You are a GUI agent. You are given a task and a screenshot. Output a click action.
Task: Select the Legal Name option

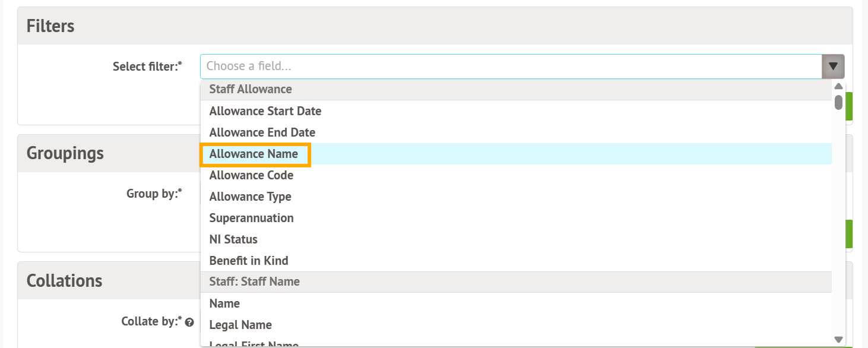click(x=240, y=325)
